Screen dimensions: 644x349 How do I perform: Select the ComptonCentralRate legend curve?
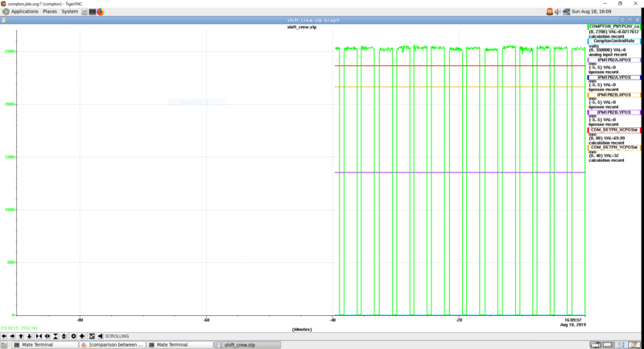[614, 41]
